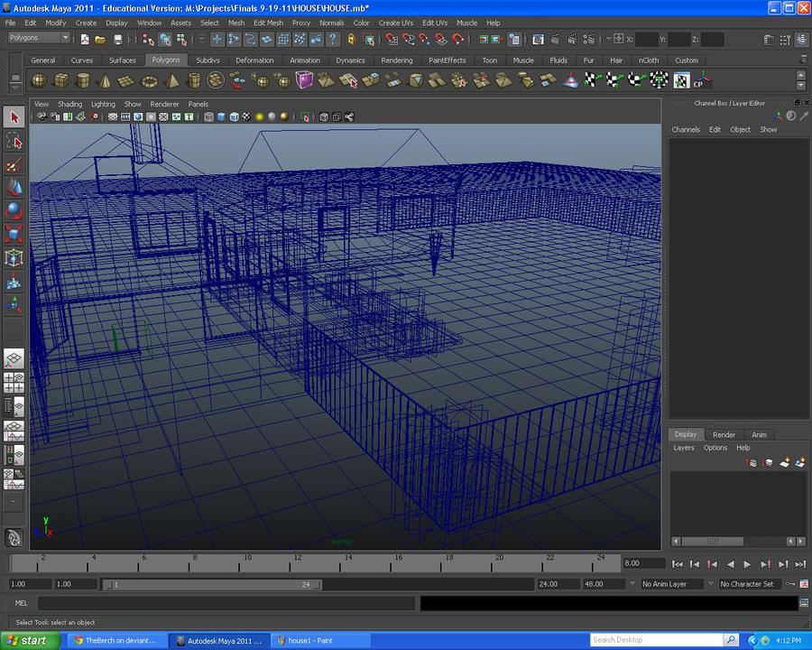
Task: Play the animation forwards
Action: [x=747, y=564]
